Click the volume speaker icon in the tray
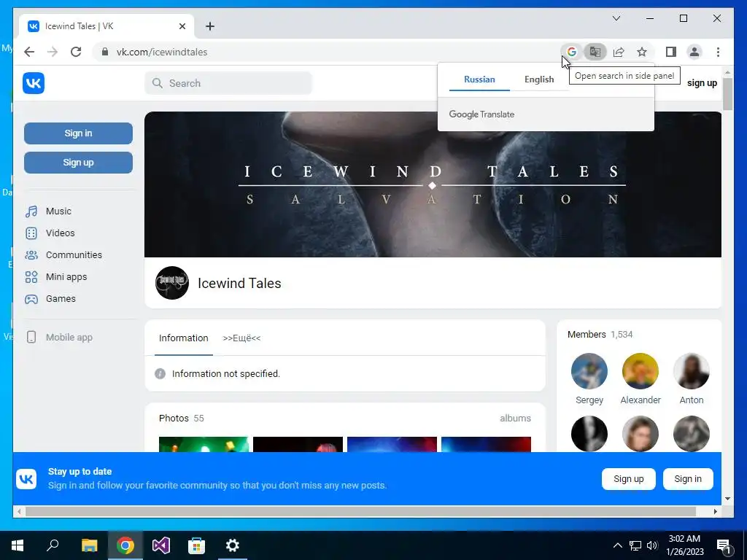 (x=652, y=545)
